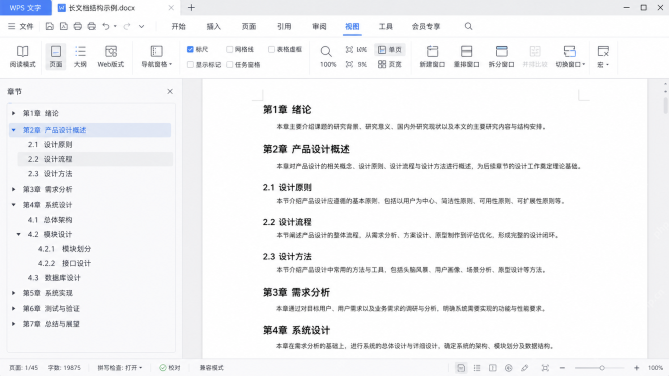The image size is (669, 376).
Task: Open quick toolbar more-options chevron
Action: [x=141, y=26]
